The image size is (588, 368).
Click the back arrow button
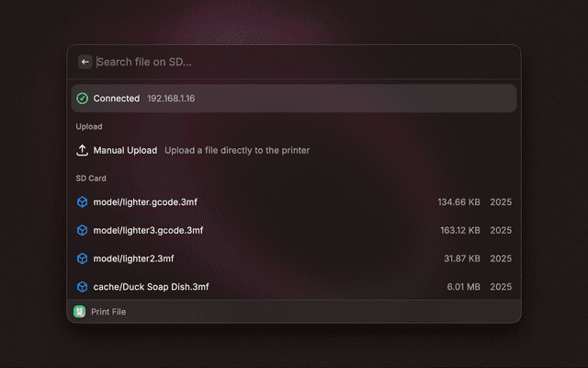85,62
